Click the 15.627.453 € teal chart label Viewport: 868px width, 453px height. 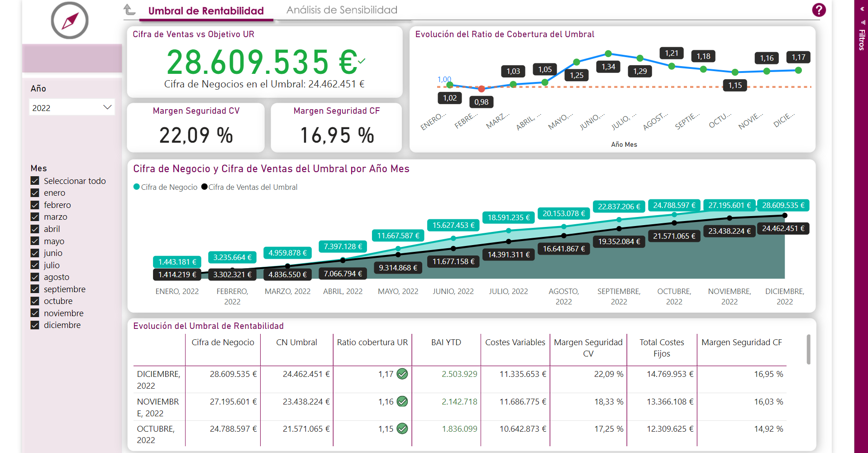(453, 225)
